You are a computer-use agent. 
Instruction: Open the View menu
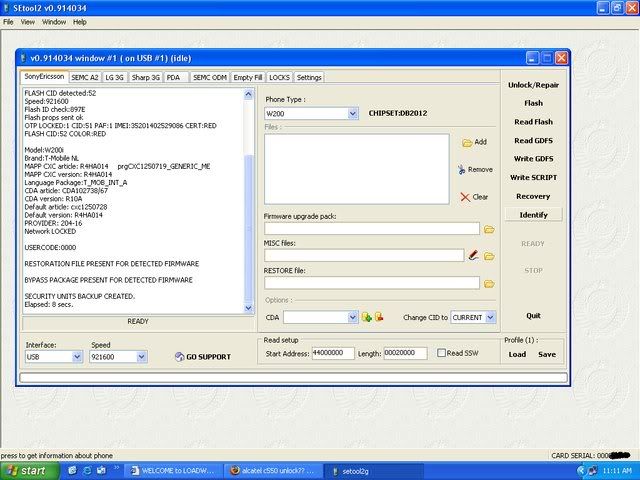(x=28, y=22)
